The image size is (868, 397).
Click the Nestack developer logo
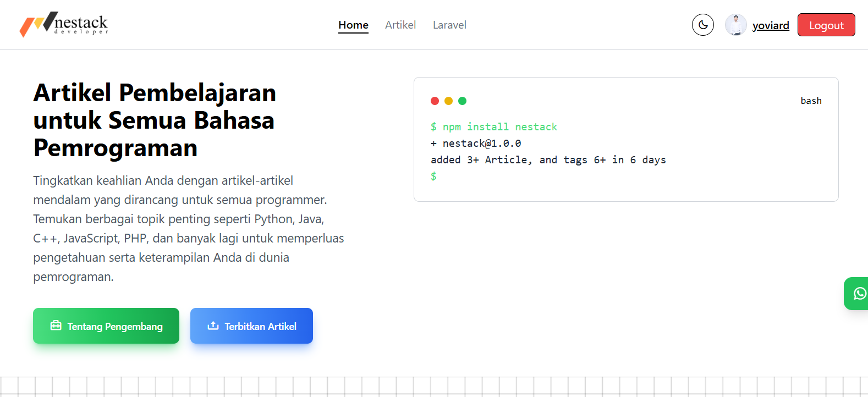tap(64, 24)
